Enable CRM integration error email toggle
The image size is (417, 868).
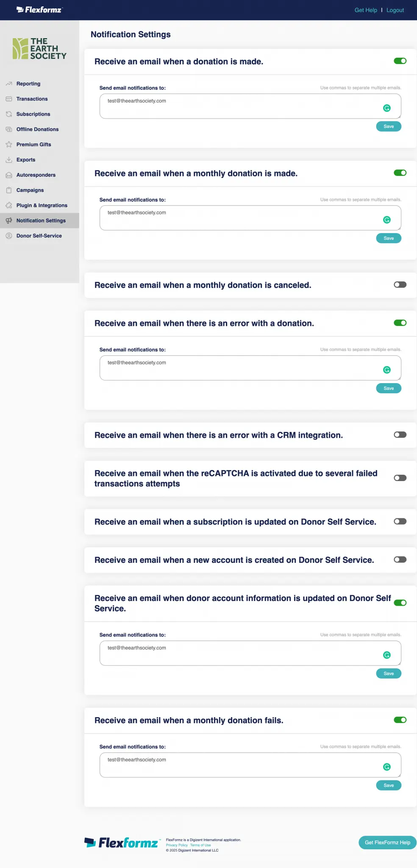pyautogui.click(x=400, y=435)
